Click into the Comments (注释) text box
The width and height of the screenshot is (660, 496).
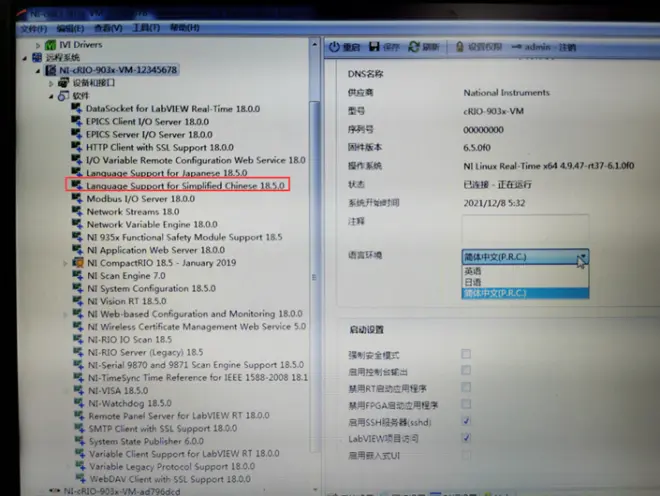525,228
